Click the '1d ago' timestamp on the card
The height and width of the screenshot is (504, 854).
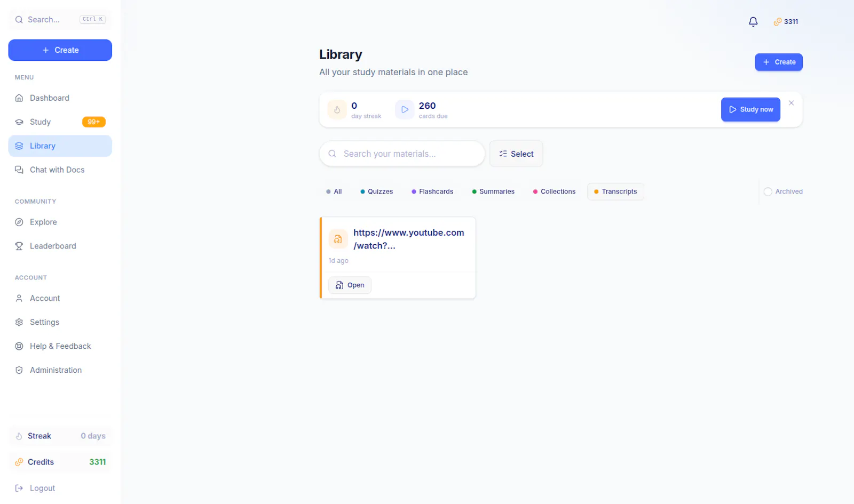tap(338, 261)
